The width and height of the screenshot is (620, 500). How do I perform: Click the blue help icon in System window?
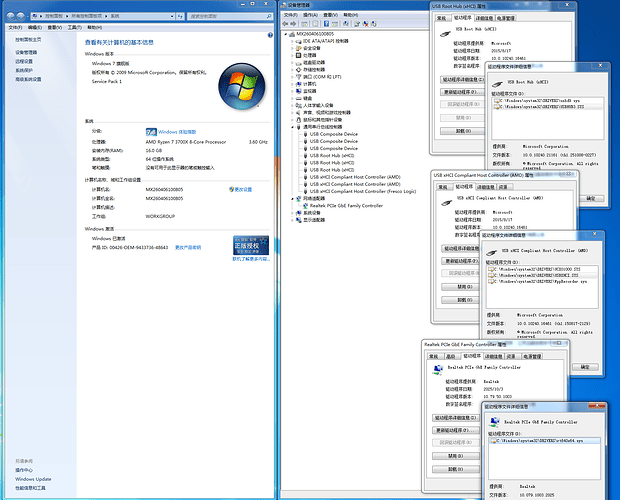click(270, 35)
